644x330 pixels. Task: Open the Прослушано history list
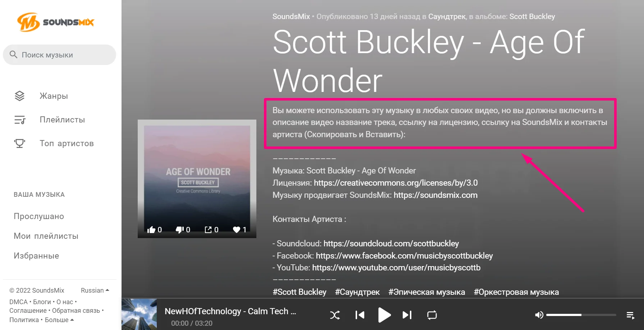[39, 216]
